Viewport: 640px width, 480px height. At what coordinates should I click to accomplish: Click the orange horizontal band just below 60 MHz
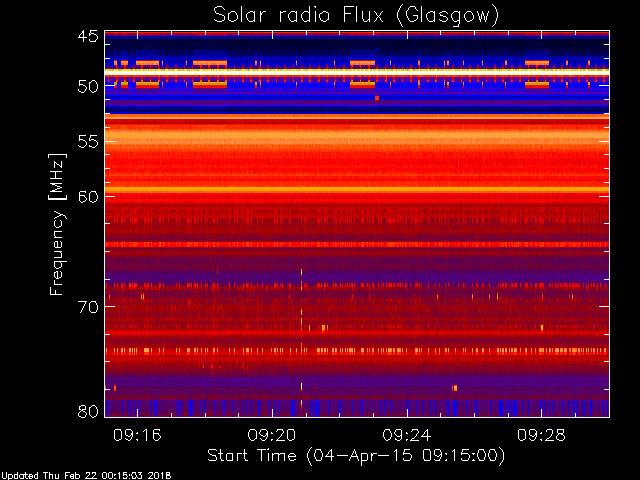point(357,190)
